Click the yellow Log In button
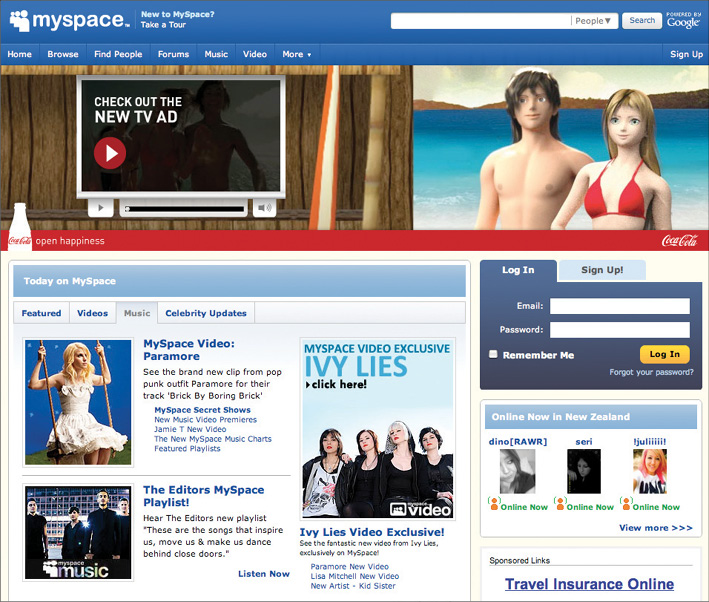 (x=665, y=354)
